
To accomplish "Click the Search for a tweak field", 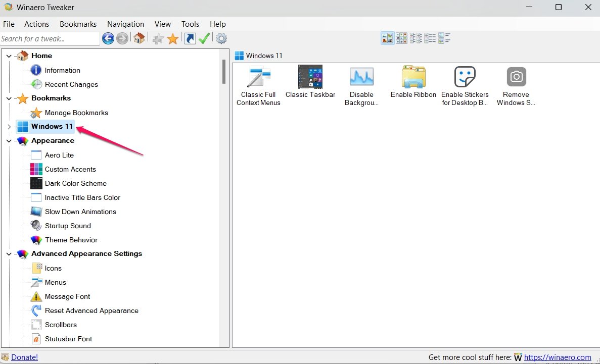I will click(50, 38).
